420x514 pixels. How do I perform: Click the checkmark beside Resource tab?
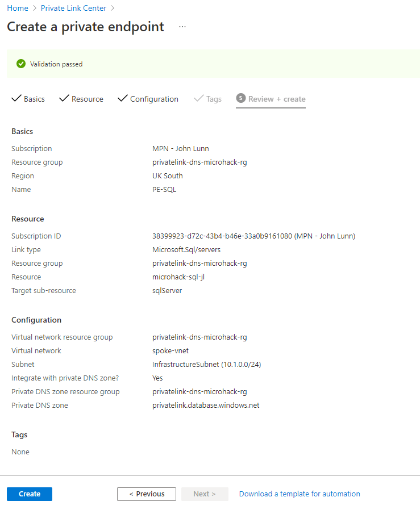(64, 98)
